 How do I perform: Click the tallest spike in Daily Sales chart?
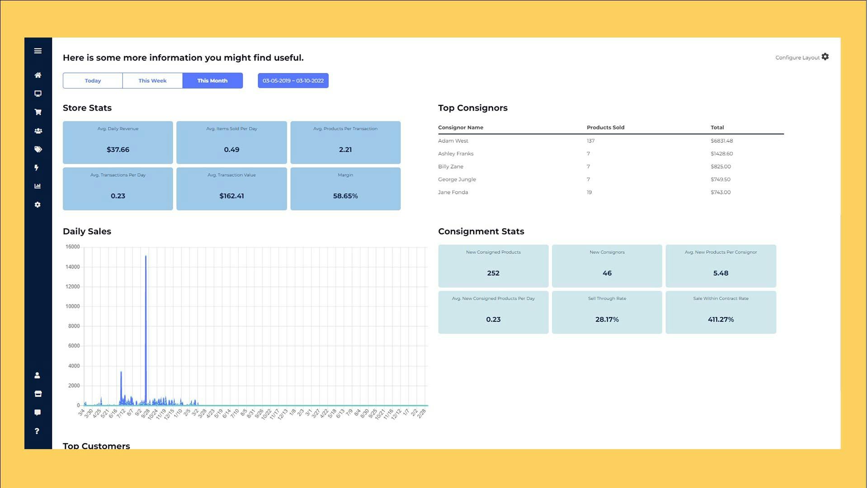(x=146, y=316)
